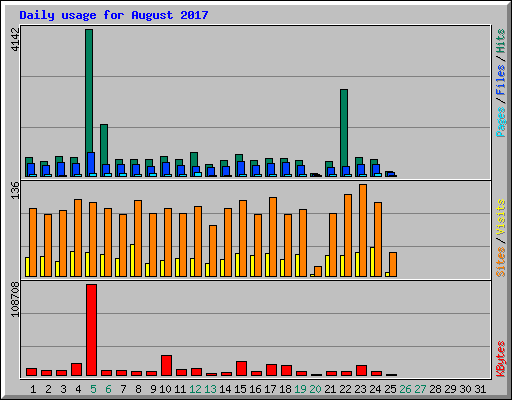Click the green "Hits" legend label
This screenshot has height=400, width=512.
(x=501, y=41)
